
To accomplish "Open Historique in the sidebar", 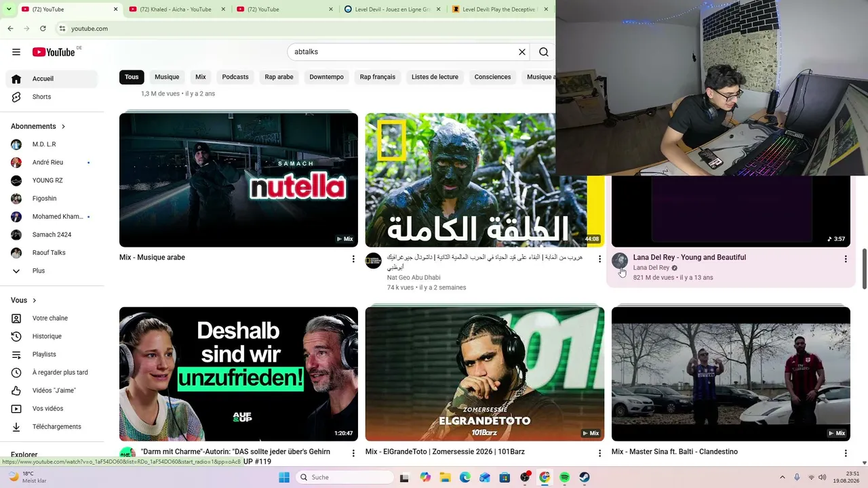I will 52,336.
